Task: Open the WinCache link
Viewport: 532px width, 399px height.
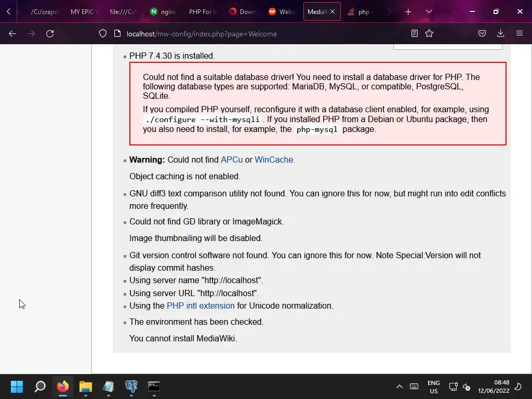Action: coord(274,160)
